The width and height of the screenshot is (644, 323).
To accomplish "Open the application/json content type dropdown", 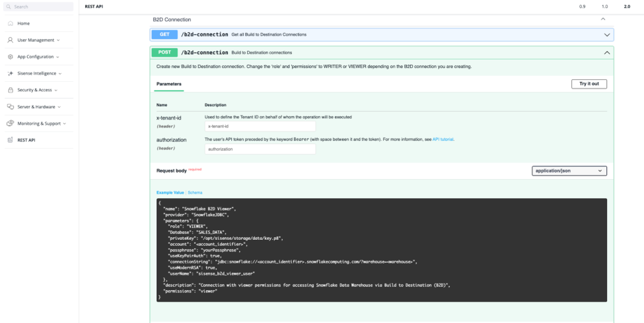I will [x=569, y=170].
